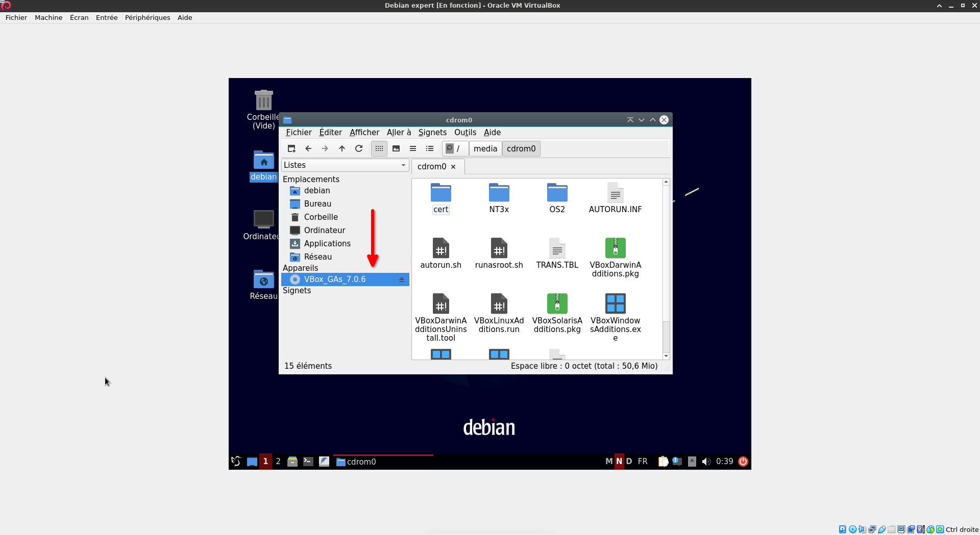Open the Outils menu

[465, 132]
